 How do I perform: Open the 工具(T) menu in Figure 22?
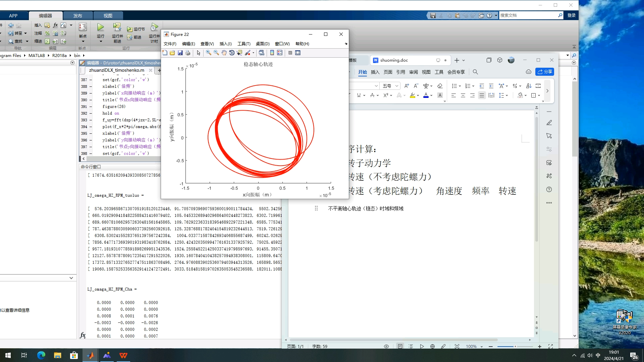pos(244,44)
